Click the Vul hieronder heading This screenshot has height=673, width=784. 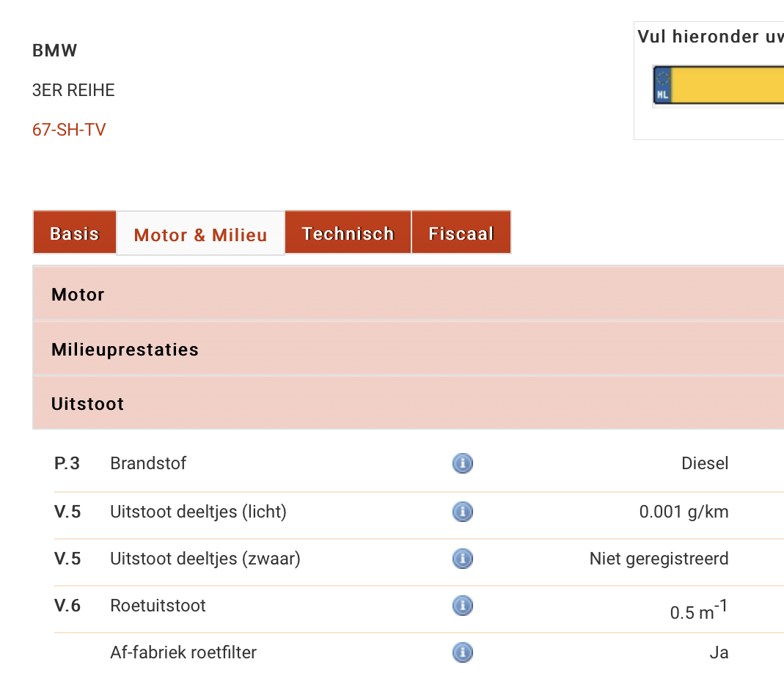(x=711, y=37)
